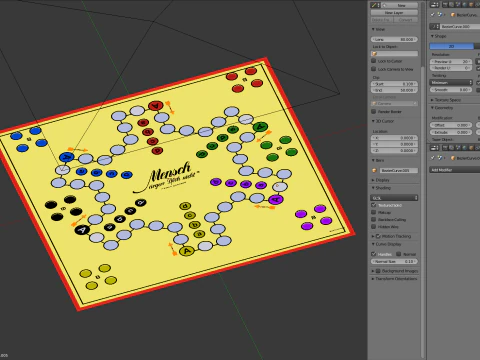The width and height of the screenshot is (480, 360).
Task: Select the Render tab icon in lower Properties header
Action: (x=445, y=147)
